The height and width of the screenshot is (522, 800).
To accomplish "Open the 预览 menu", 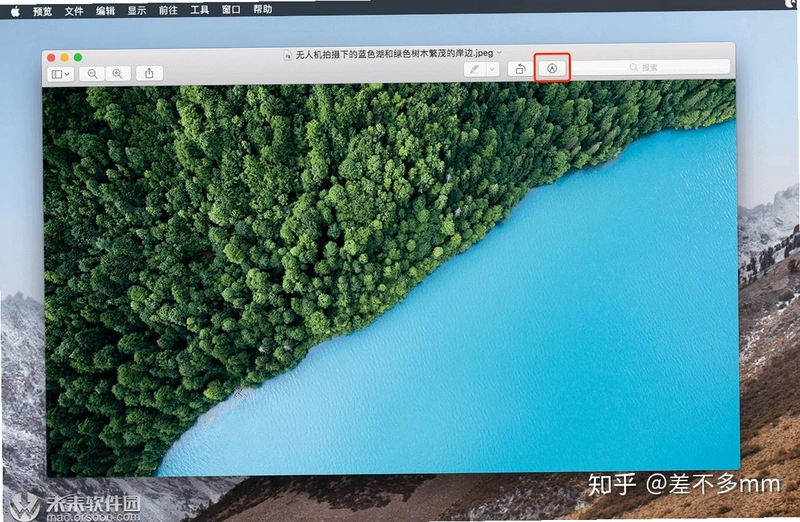I will click(x=42, y=11).
